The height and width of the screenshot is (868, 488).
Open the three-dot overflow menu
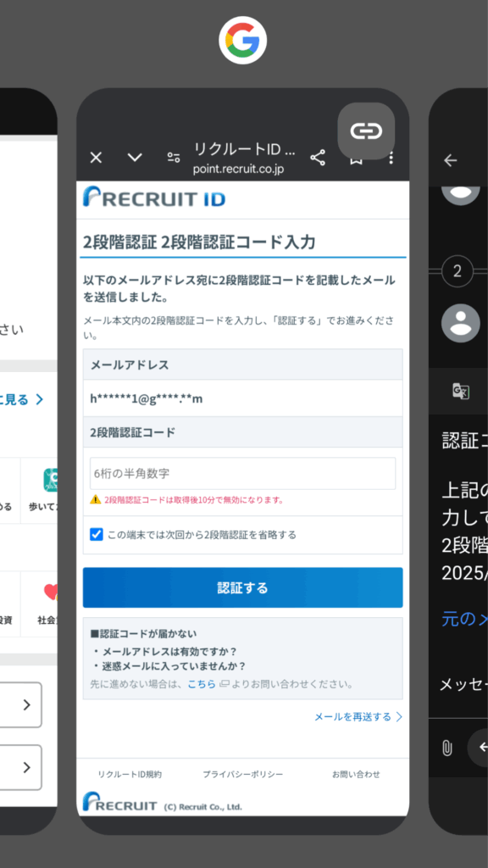pos(391,159)
